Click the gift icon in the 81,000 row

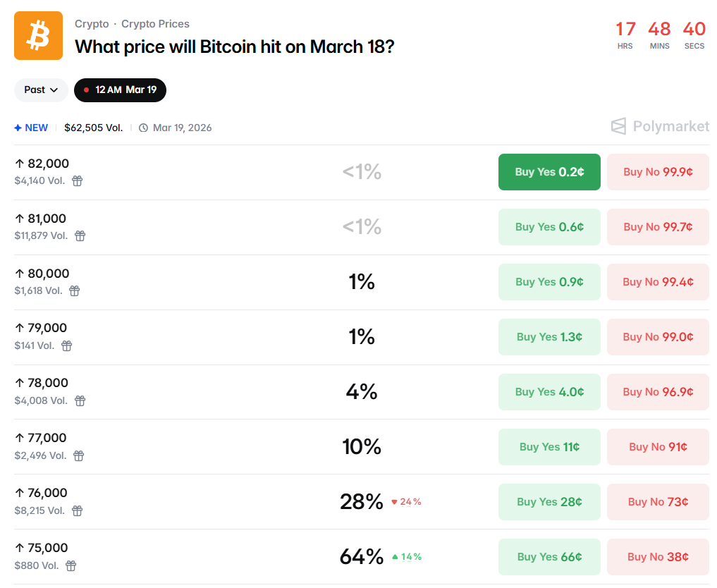(x=80, y=235)
